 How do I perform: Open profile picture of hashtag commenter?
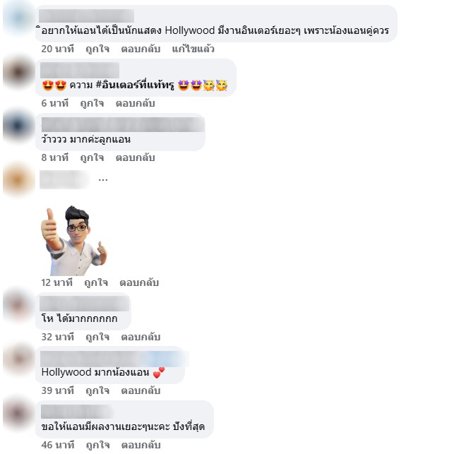pos(18,72)
